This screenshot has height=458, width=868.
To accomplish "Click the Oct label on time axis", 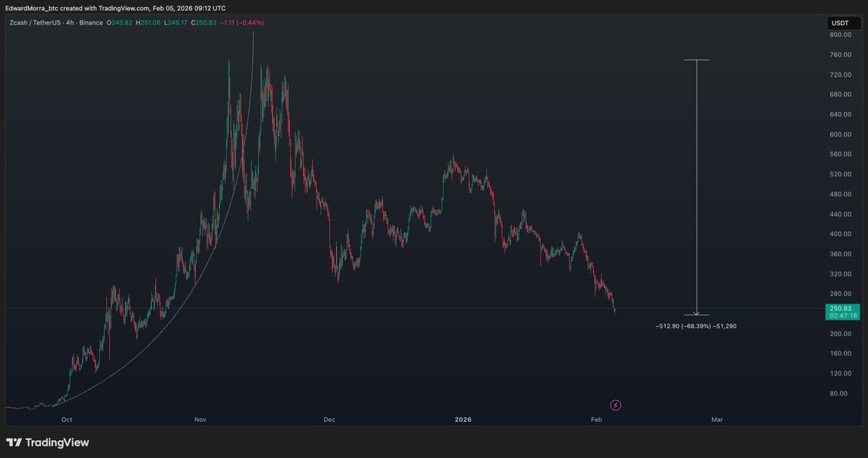I will 67,420.
